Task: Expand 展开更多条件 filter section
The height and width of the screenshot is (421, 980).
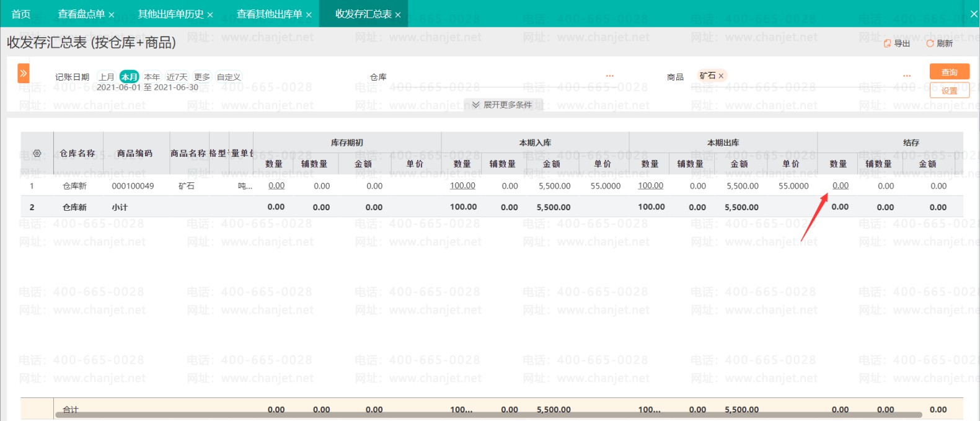Action: [502, 105]
